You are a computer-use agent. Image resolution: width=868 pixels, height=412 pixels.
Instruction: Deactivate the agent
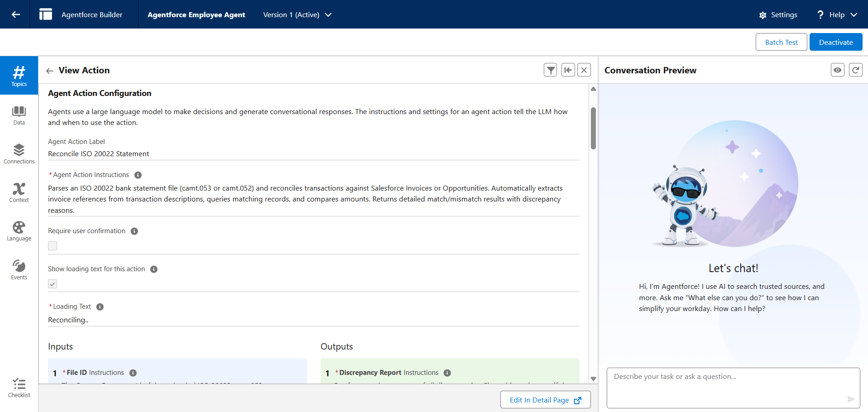click(x=836, y=42)
